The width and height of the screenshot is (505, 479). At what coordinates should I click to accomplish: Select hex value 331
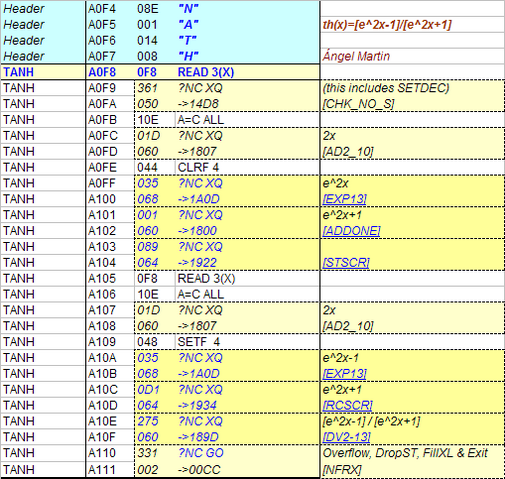click(147, 453)
